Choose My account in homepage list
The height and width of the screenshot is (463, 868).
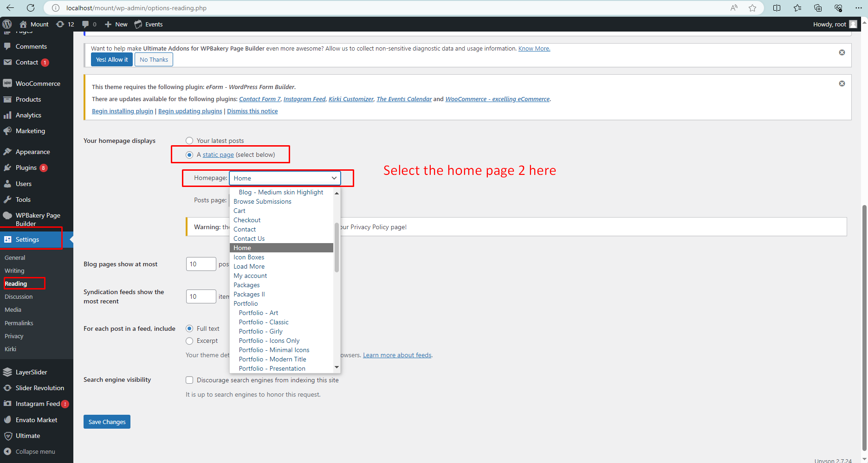(281, 276)
